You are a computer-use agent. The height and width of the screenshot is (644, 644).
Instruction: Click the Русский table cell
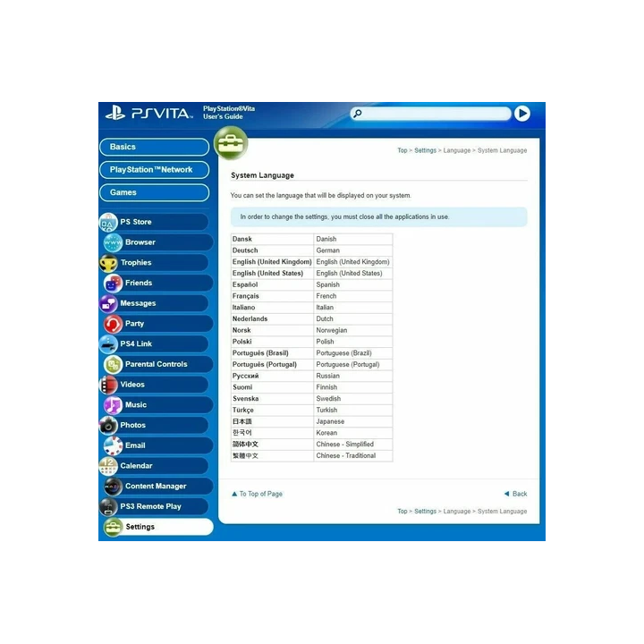click(272, 377)
